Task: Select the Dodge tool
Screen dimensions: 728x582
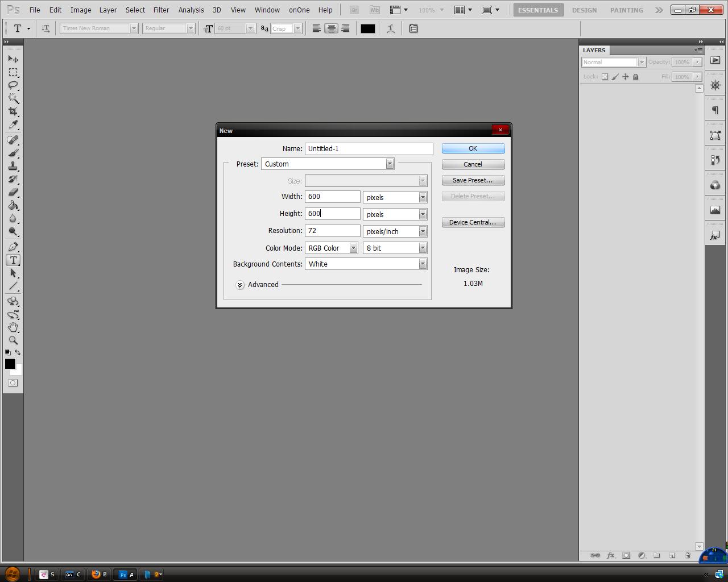Action: [x=13, y=231]
